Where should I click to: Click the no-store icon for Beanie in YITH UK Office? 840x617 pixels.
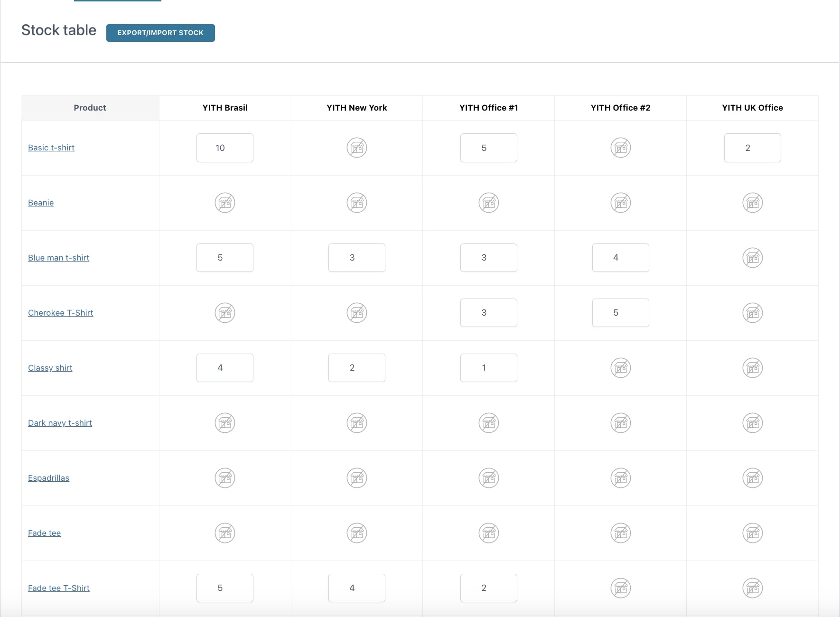coord(753,203)
